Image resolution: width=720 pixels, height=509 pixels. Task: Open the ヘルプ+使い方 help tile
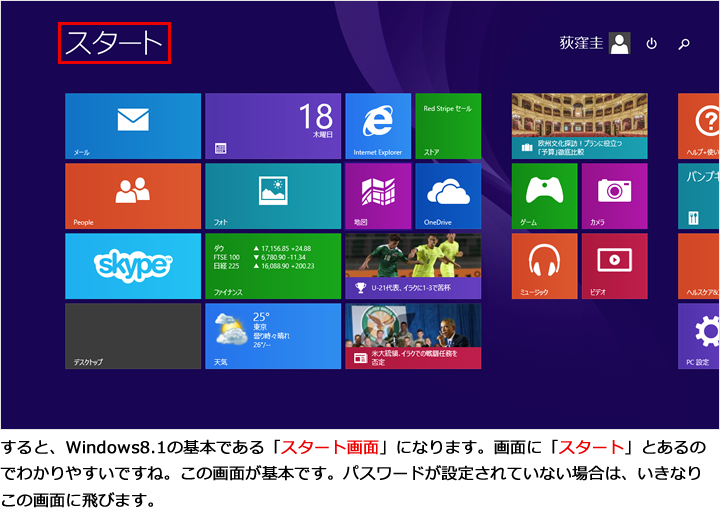(699, 126)
